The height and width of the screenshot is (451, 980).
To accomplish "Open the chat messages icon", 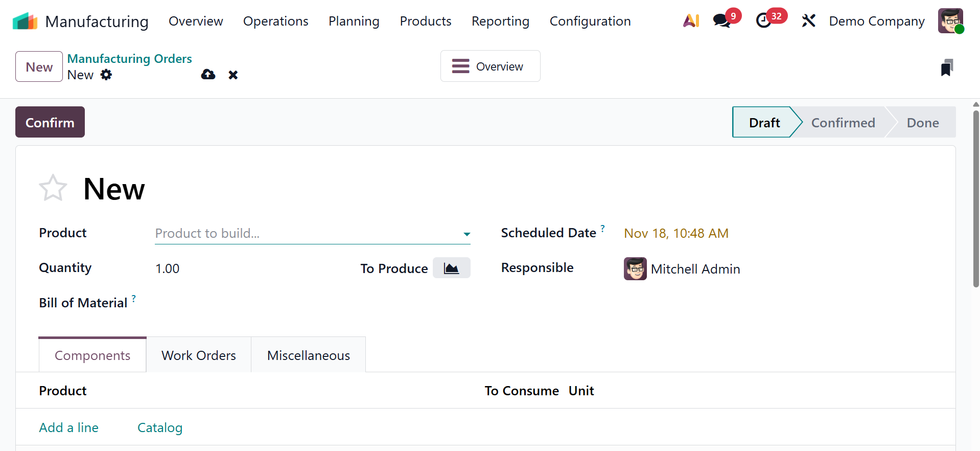I will click(721, 21).
